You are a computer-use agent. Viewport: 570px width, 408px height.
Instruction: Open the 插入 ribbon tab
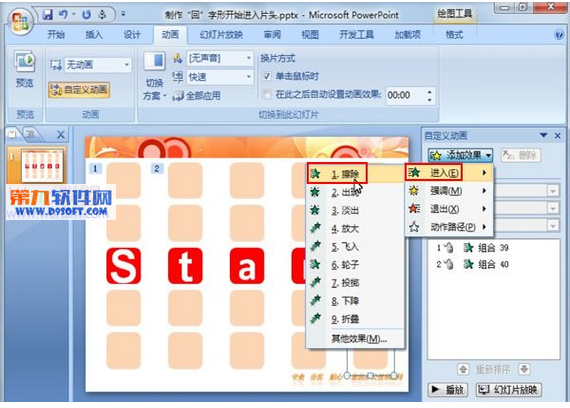pyautogui.click(x=94, y=35)
